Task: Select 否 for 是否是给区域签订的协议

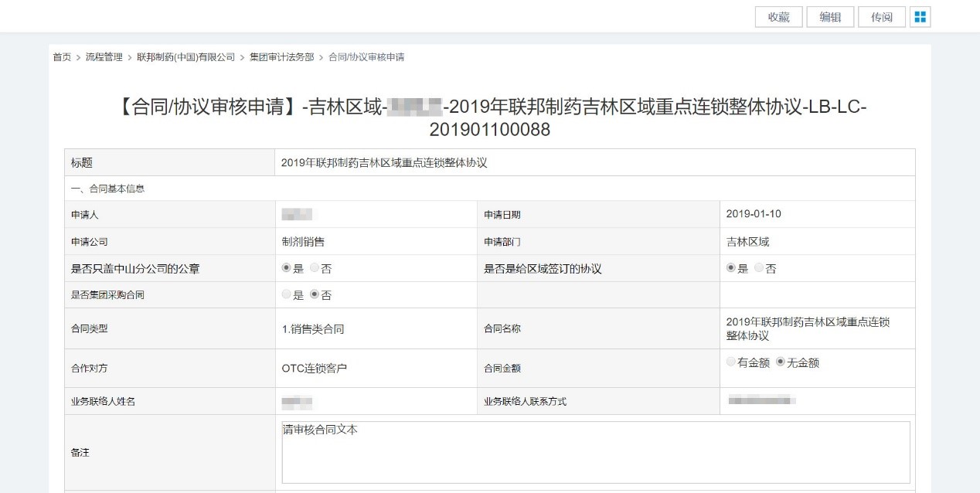Action: pyautogui.click(x=758, y=268)
